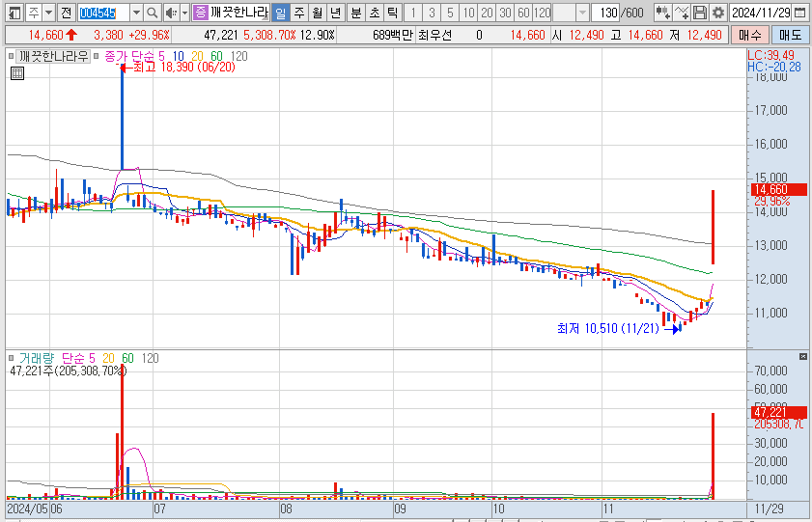
Task: Click the 11/29 date label at axis corner
Action: pos(769,508)
